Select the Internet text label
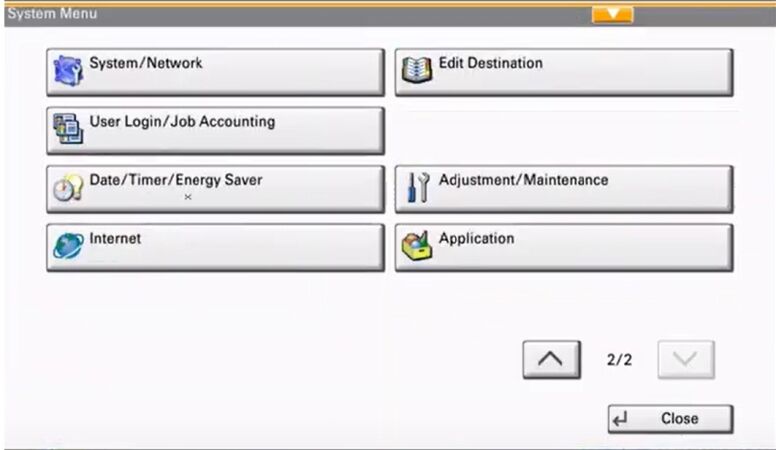 pos(115,239)
